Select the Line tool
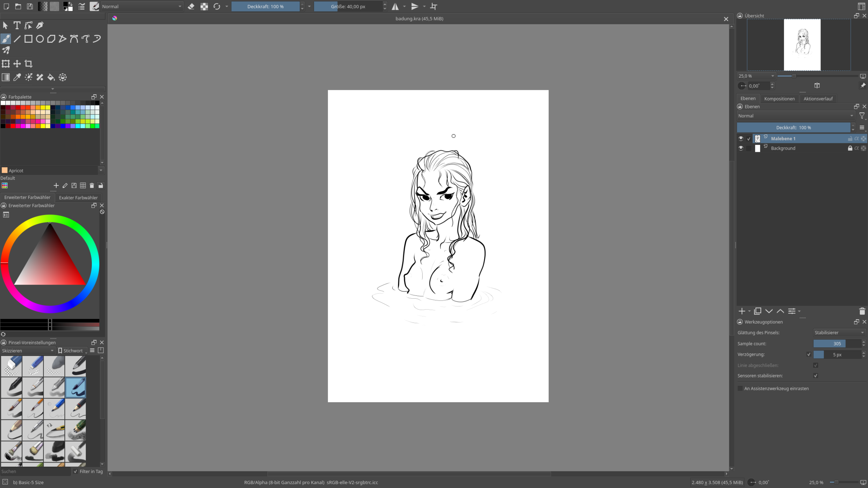 (x=17, y=39)
